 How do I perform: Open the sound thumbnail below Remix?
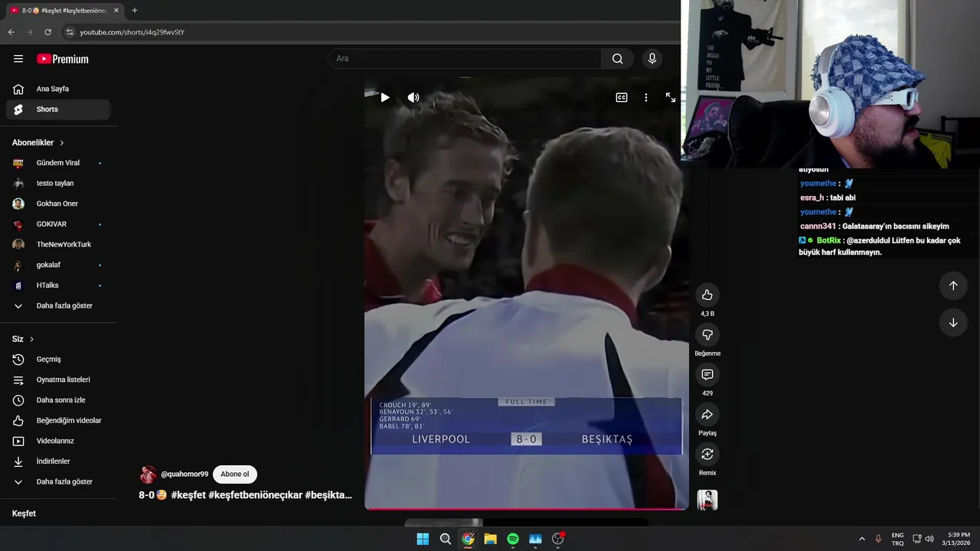pos(707,500)
